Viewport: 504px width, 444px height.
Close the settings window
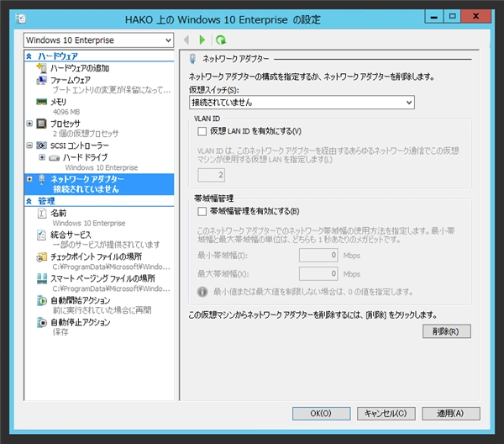click(475, 16)
